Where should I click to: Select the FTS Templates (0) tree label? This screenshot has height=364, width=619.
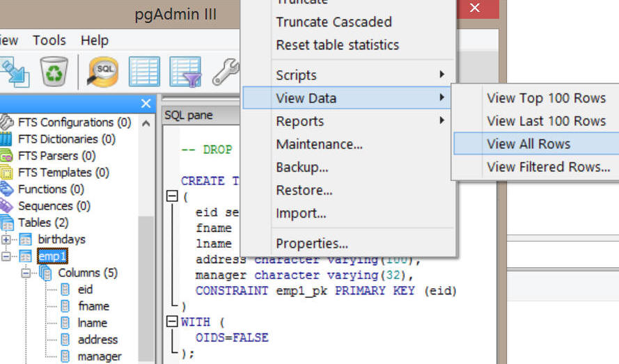[63, 173]
